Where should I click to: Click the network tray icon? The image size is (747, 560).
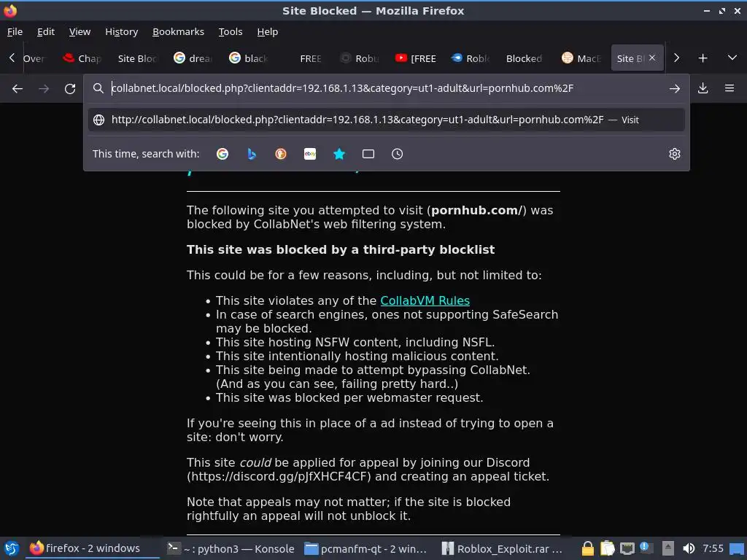coord(627,548)
